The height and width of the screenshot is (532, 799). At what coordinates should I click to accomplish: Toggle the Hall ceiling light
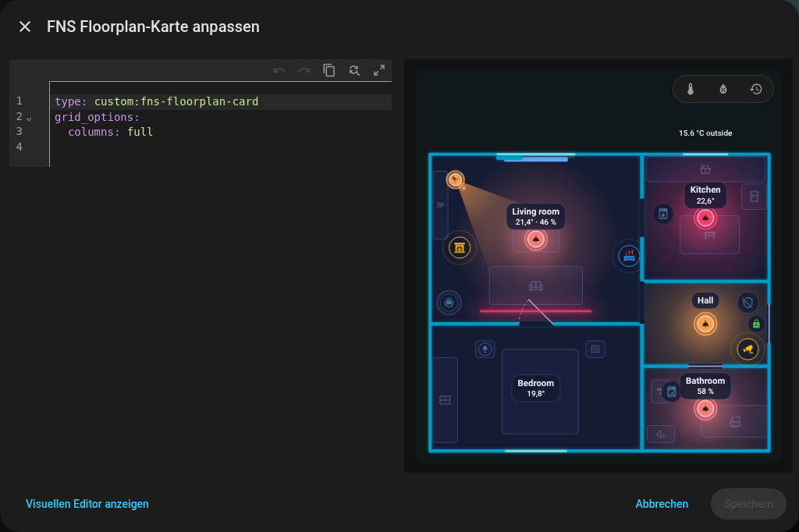point(705,324)
